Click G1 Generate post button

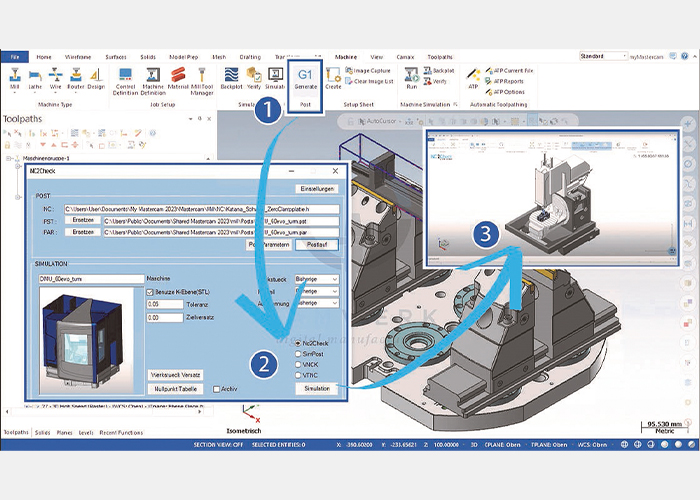coord(305,79)
